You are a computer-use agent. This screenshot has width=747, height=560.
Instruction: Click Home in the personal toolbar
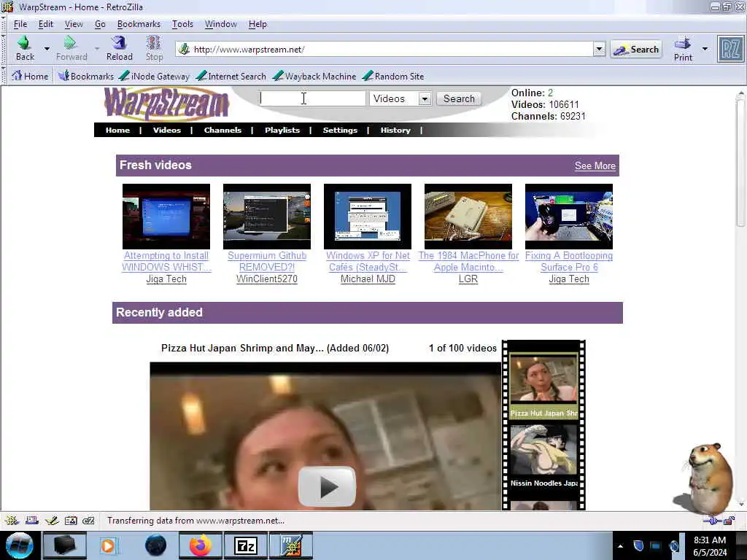point(30,76)
